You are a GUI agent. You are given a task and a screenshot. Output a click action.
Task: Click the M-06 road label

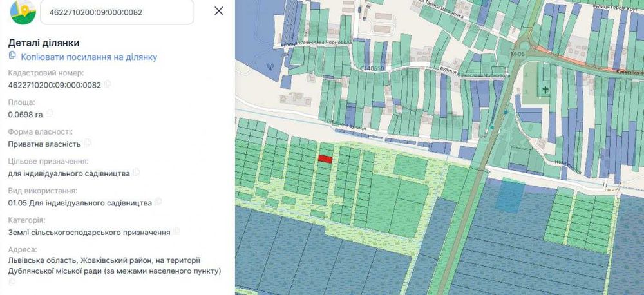[516, 54]
